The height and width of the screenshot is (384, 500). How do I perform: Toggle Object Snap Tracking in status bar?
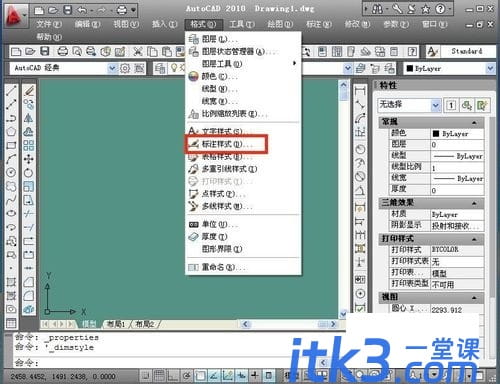point(214,376)
